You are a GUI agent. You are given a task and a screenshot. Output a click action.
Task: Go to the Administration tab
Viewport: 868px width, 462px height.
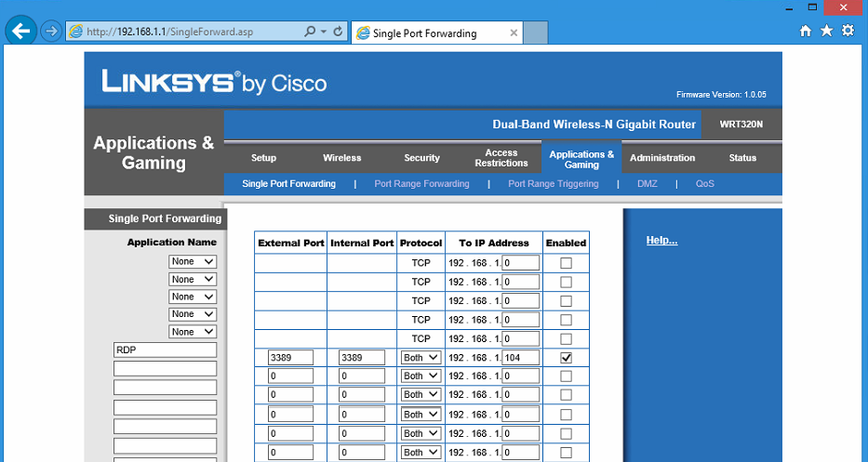(662, 158)
